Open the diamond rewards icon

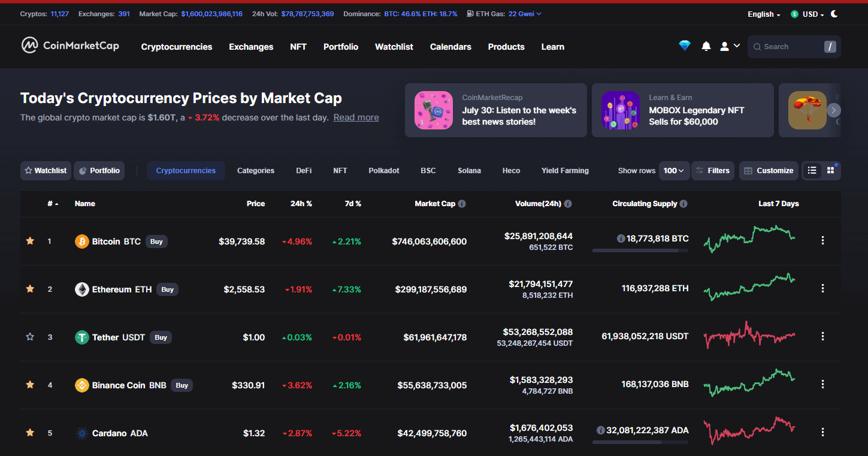coord(685,46)
